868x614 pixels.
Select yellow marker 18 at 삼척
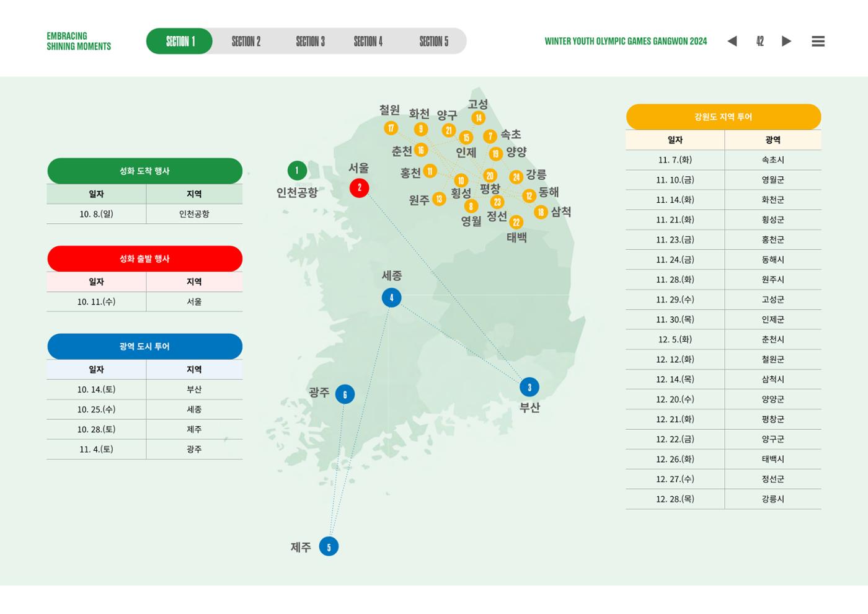point(541,212)
